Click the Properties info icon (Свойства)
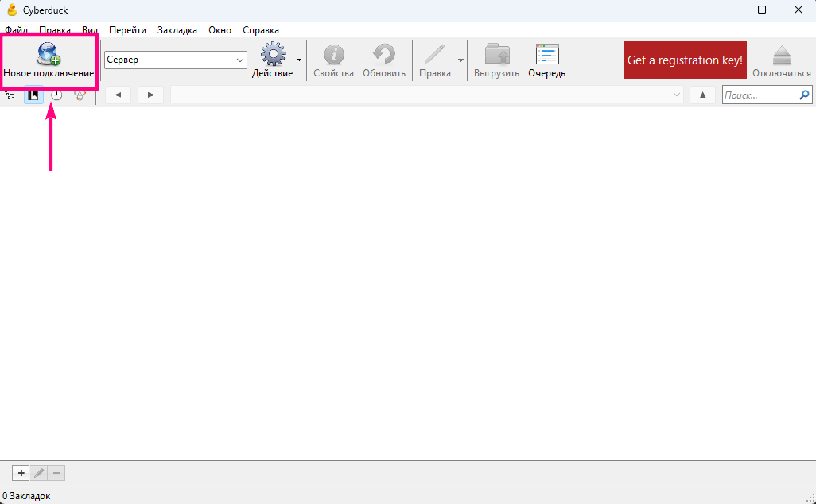This screenshot has height=504, width=816. click(333, 55)
